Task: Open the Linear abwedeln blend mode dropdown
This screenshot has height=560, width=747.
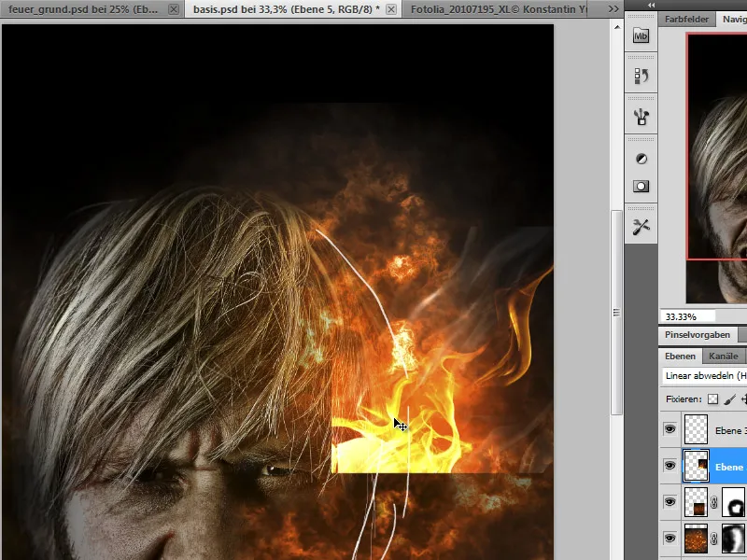Action: (x=705, y=376)
